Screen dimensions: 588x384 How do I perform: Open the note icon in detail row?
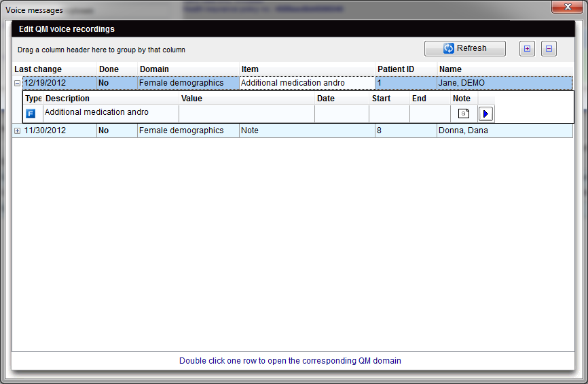tap(464, 114)
